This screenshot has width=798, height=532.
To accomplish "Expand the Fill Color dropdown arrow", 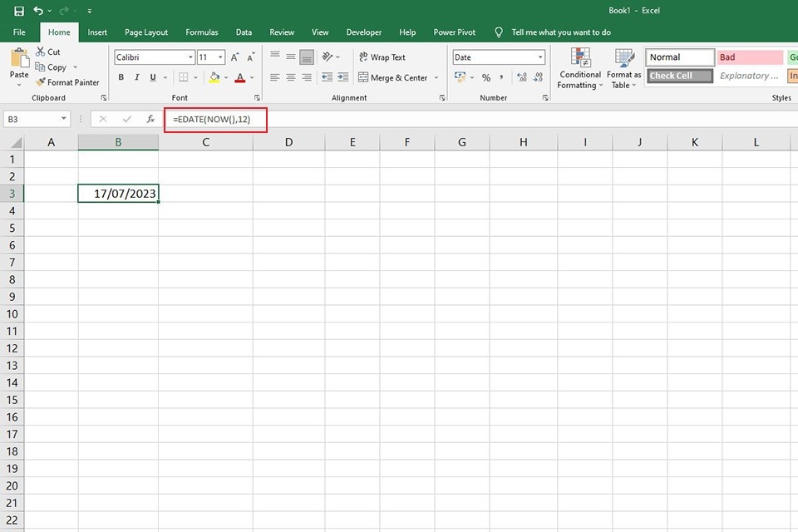I will (224, 77).
